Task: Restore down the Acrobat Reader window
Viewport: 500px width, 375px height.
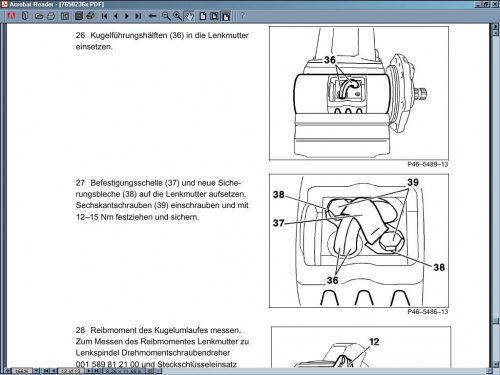Action: [x=486, y=4]
